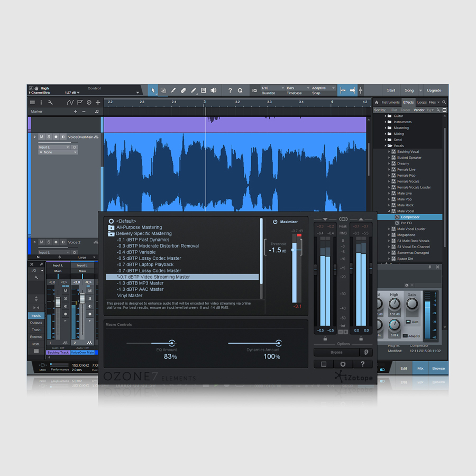Click the Upgrade button
This screenshot has height=476, width=476.
pos(434,90)
